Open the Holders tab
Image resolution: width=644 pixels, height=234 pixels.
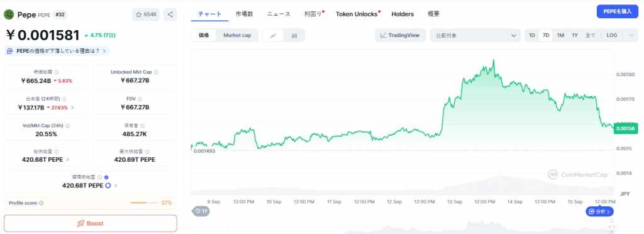[402, 14]
